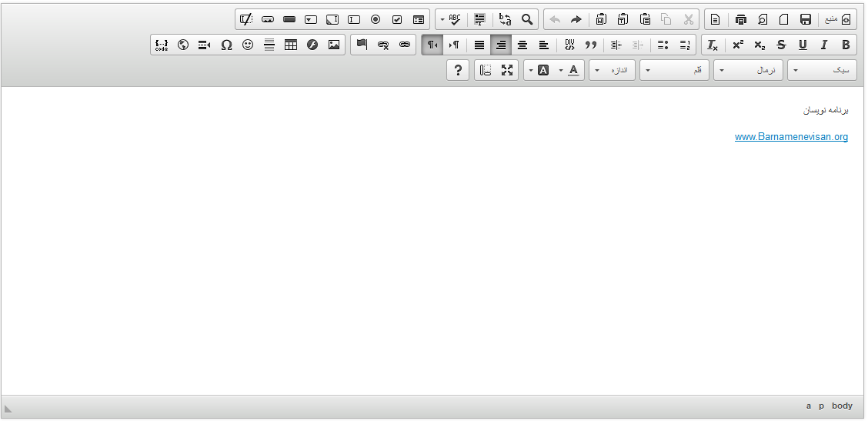Click the منبع (Source) button
This screenshot has width=868, height=421.
[x=838, y=19]
